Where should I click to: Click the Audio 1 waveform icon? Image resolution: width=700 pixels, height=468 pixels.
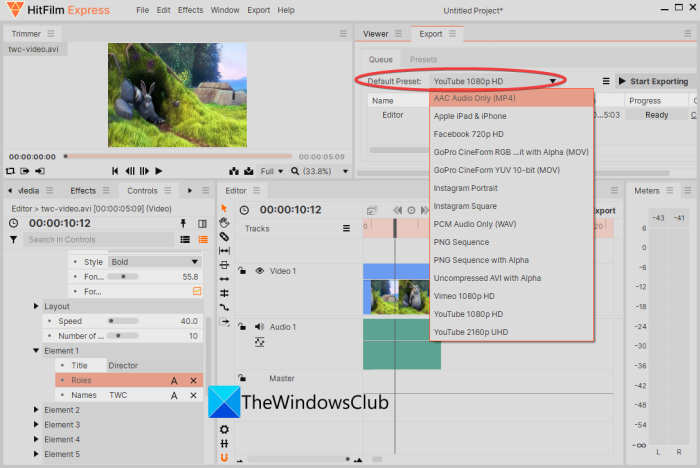tap(259, 342)
